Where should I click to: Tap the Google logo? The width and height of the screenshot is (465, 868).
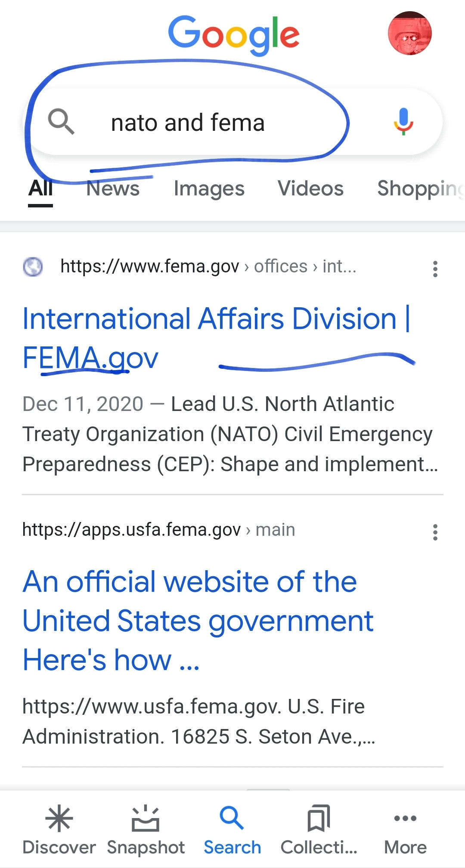[233, 34]
